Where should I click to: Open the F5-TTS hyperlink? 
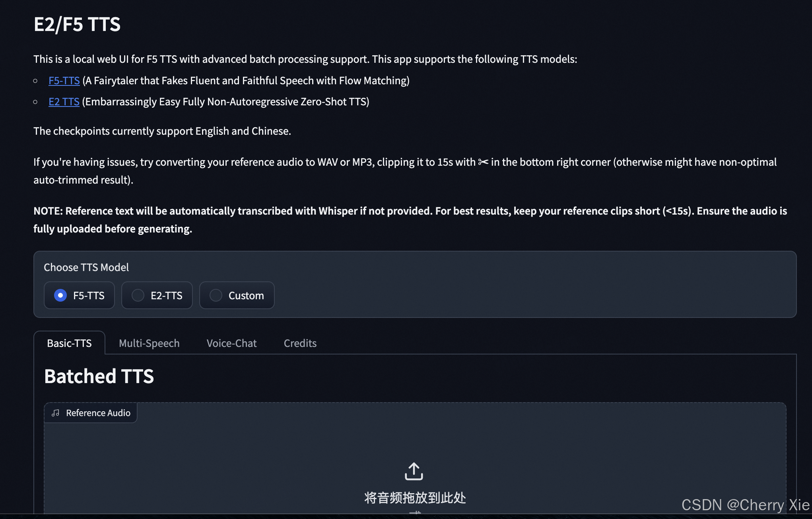64,80
